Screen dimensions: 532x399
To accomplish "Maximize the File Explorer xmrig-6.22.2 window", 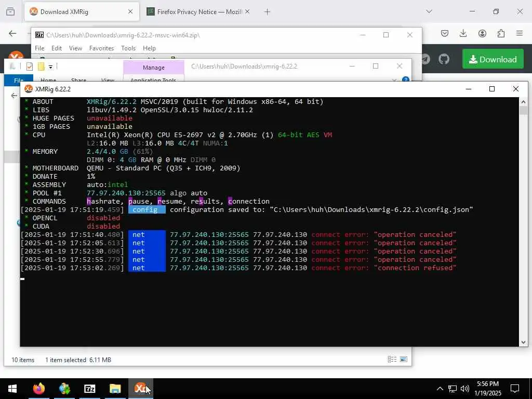I will [375, 66].
